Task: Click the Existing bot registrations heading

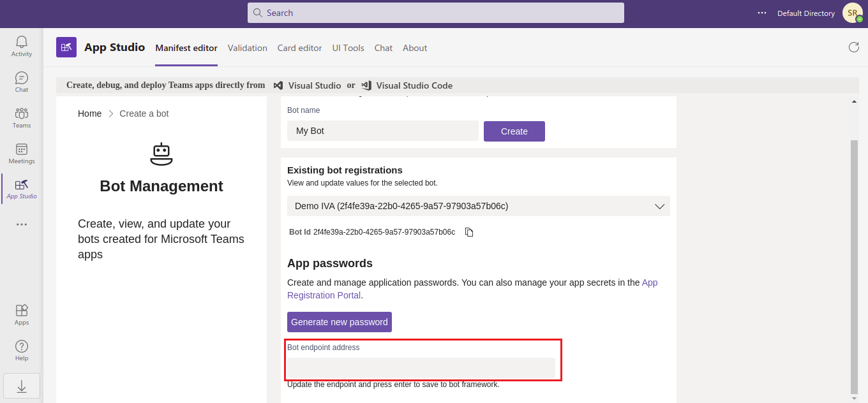Action: pyautogui.click(x=345, y=170)
